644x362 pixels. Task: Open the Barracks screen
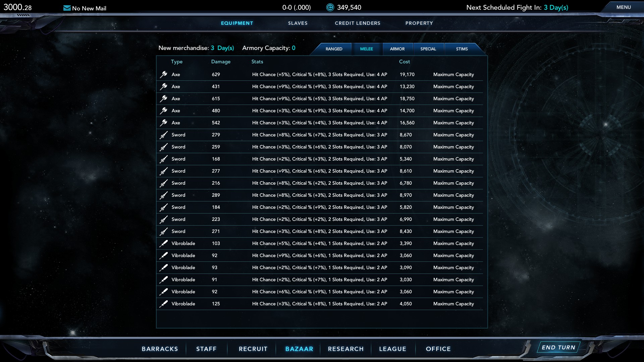(x=160, y=349)
